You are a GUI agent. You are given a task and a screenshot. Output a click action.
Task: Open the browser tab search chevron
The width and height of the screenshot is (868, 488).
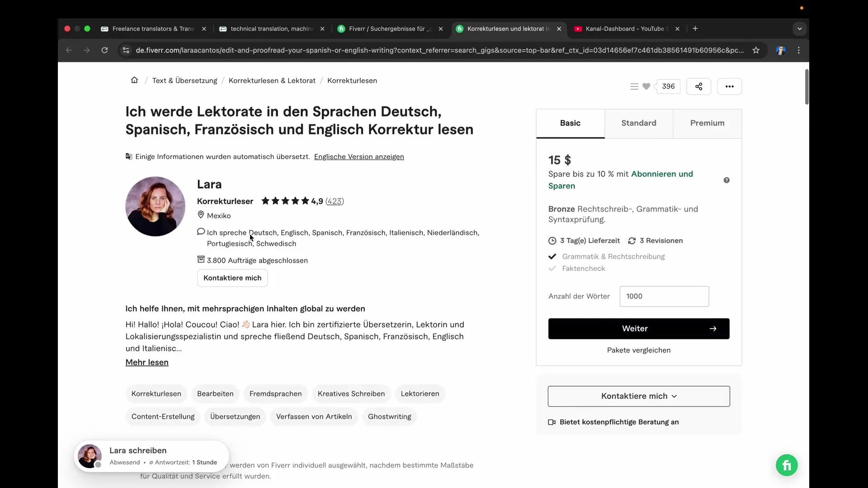(799, 28)
